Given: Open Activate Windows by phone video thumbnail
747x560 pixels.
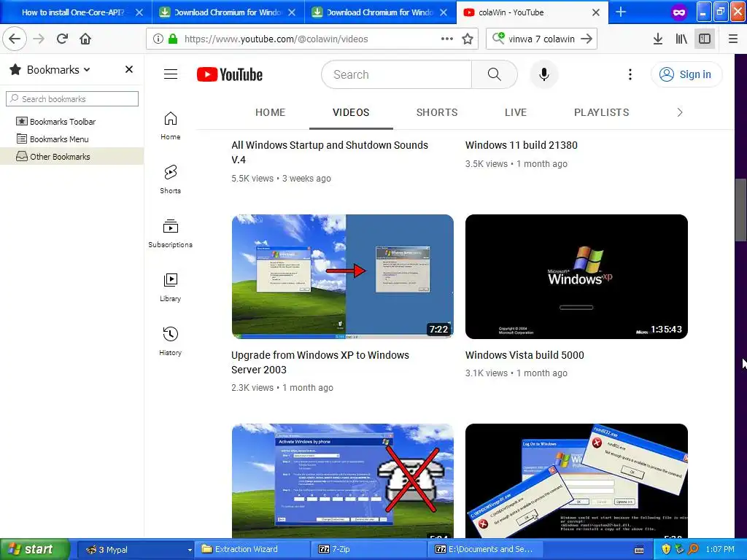Looking at the screenshot, I should 343,481.
